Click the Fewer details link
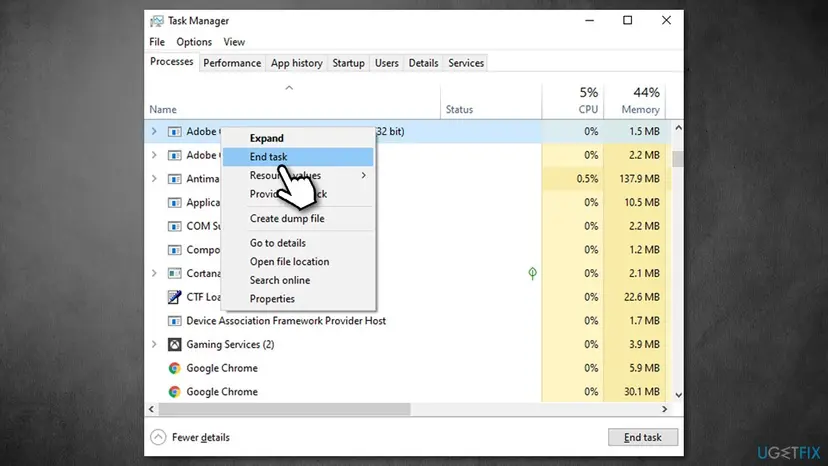 tap(201, 437)
